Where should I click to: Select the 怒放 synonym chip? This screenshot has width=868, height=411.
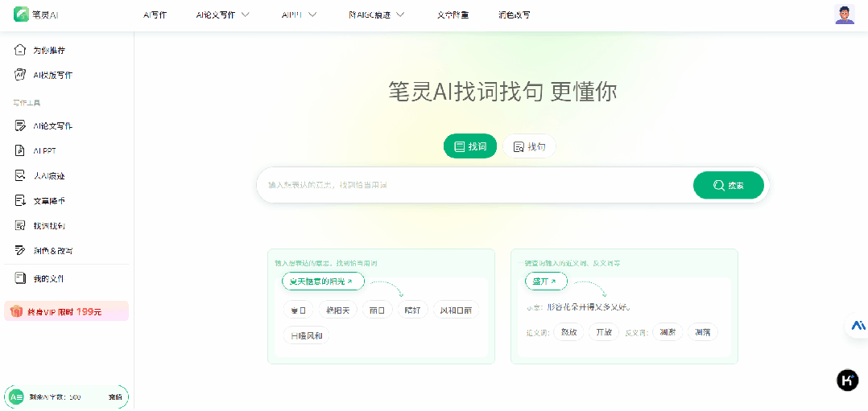tap(568, 332)
